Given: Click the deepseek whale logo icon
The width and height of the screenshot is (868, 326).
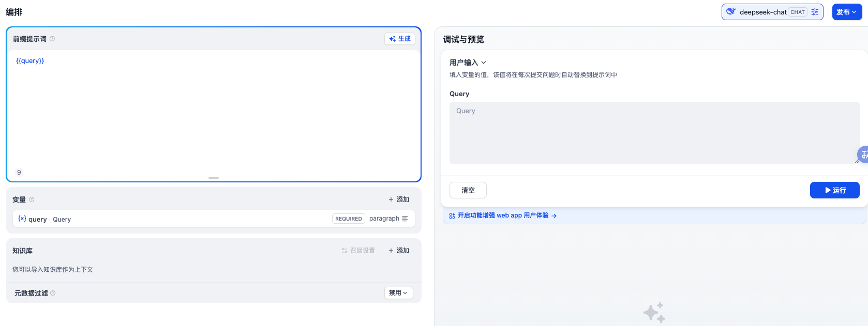Looking at the screenshot, I should (x=731, y=11).
